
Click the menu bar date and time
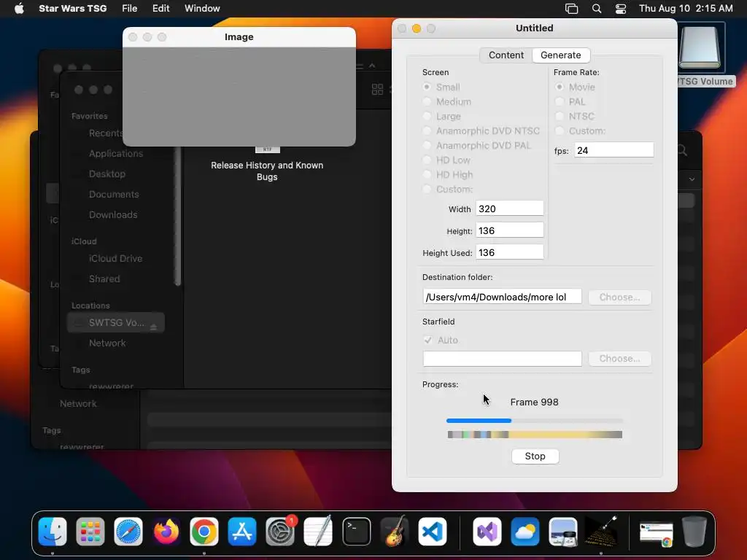[x=686, y=9]
